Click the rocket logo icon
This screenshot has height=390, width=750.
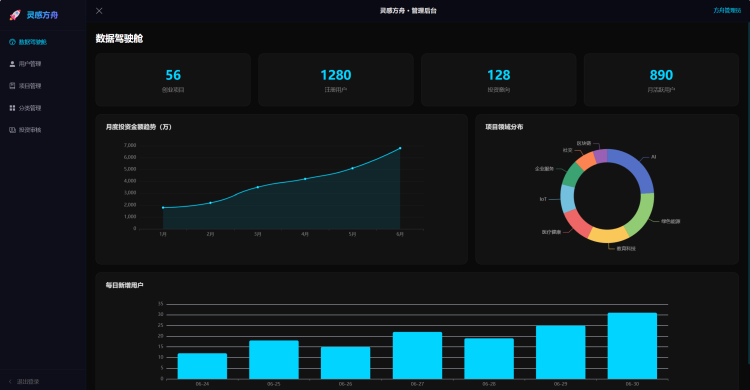pos(15,15)
